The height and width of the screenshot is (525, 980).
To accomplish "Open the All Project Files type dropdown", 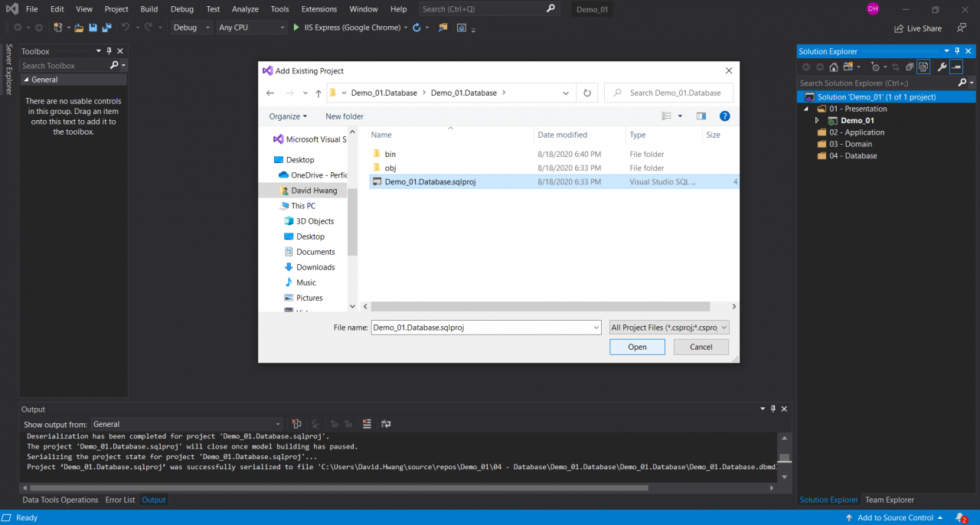I will coord(669,328).
